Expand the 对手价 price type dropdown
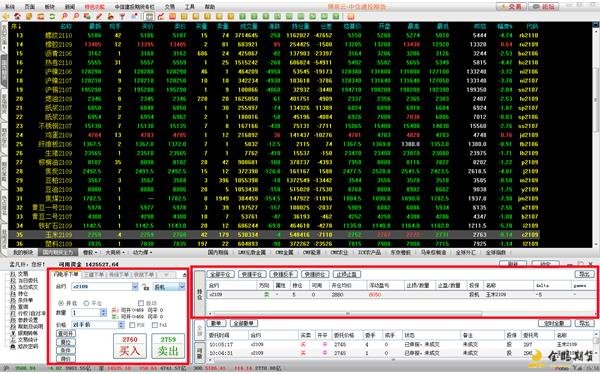 pos(121,325)
